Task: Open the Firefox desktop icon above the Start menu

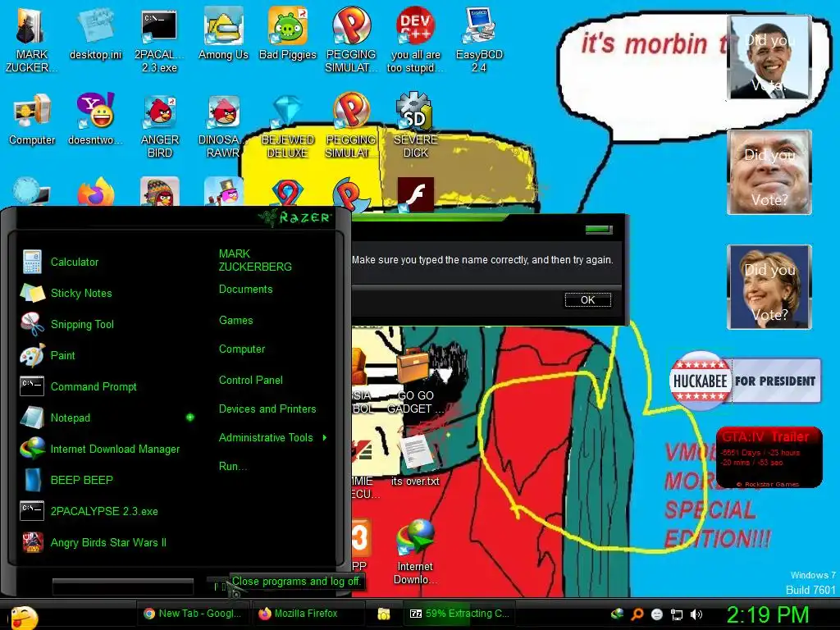Action: (x=95, y=193)
